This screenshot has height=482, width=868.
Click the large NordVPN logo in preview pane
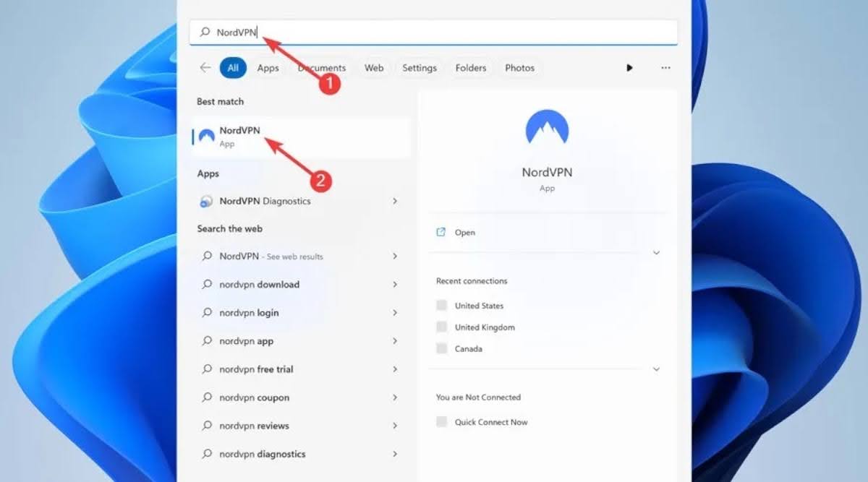[547, 128]
